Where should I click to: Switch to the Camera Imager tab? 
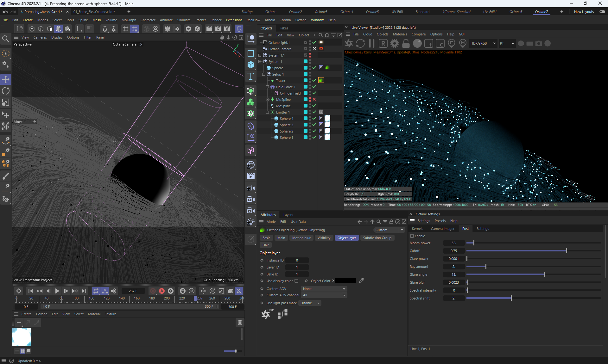442,229
